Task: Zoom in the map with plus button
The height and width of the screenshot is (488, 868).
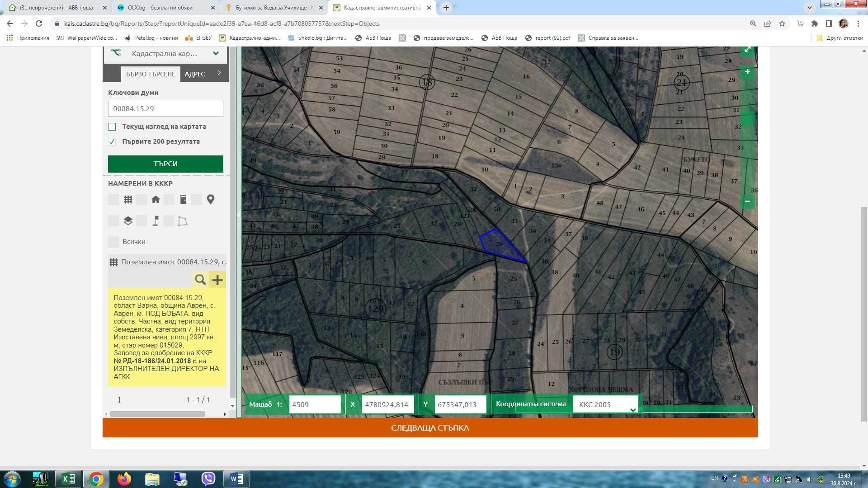Action: click(x=747, y=72)
